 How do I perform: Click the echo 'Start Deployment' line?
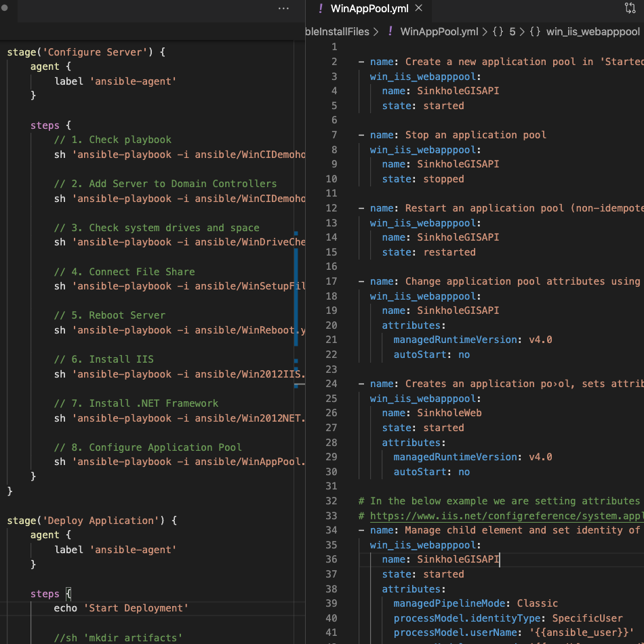[x=121, y=608]
